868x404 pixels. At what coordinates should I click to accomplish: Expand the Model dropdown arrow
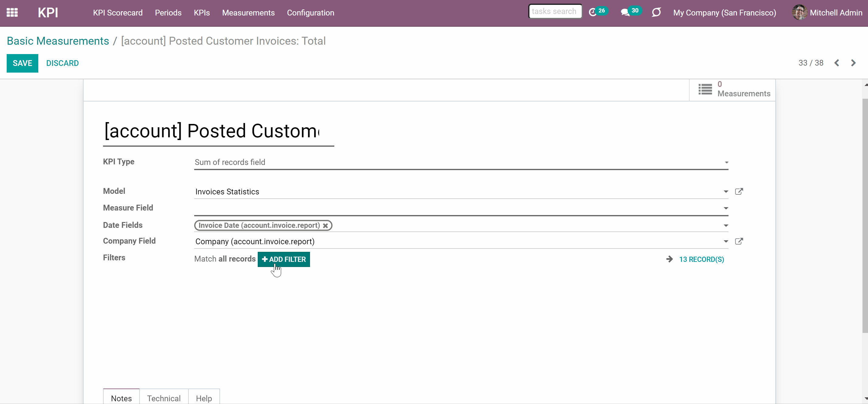pyautogui.click(x=726, y=192)
